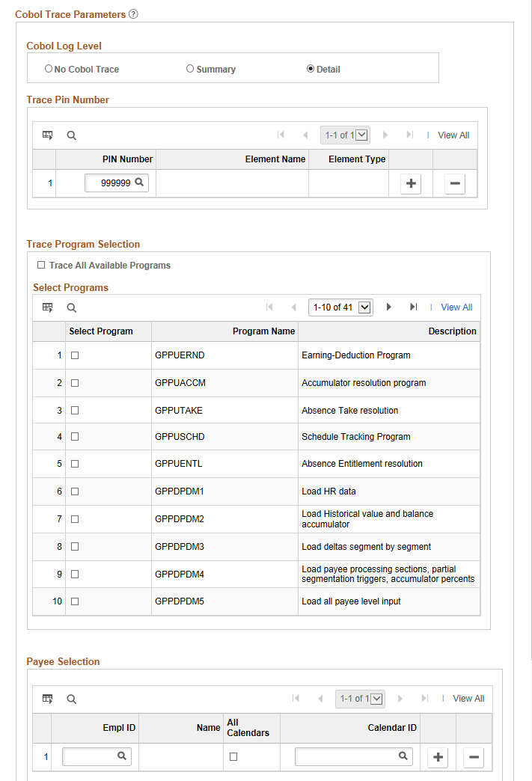Click the Find icon in the Payee Selection grid

(x=71, y=698)
